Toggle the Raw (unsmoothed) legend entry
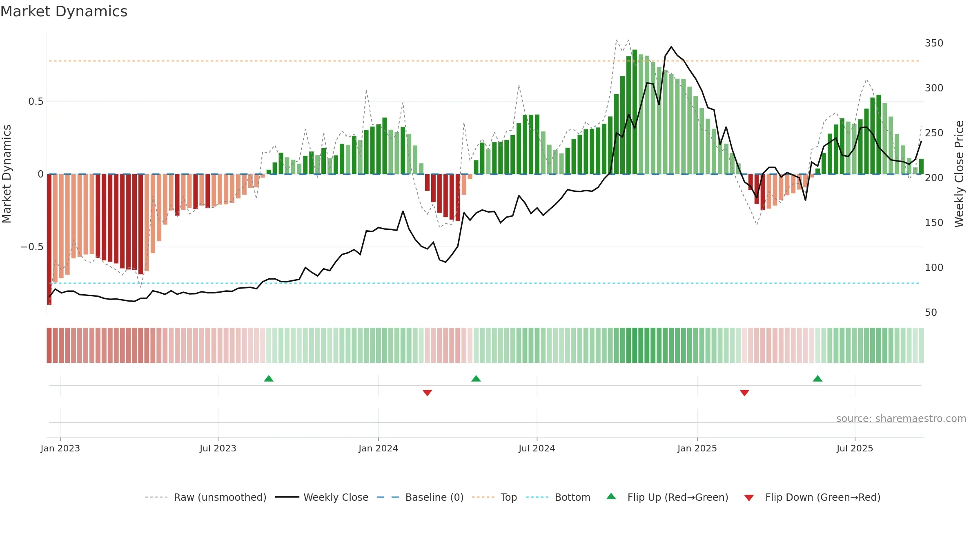The height and width of the screenshot is (551, 980). (205, 497)
